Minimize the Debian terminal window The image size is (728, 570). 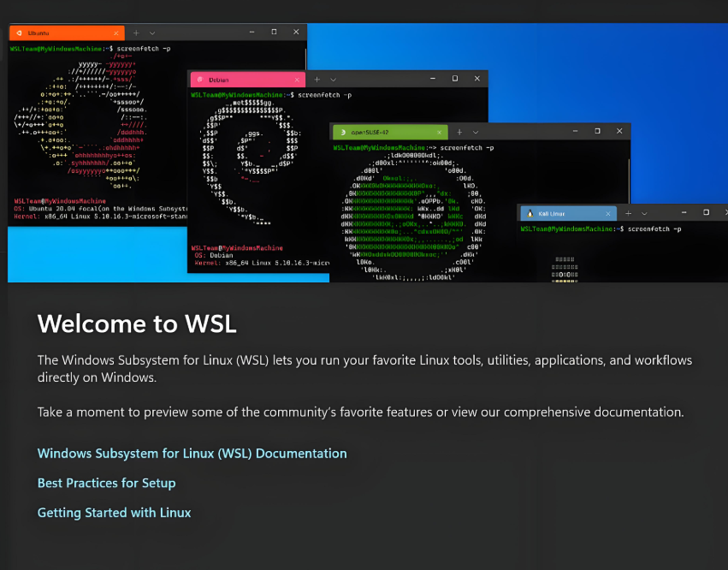(x=433, y=79)
